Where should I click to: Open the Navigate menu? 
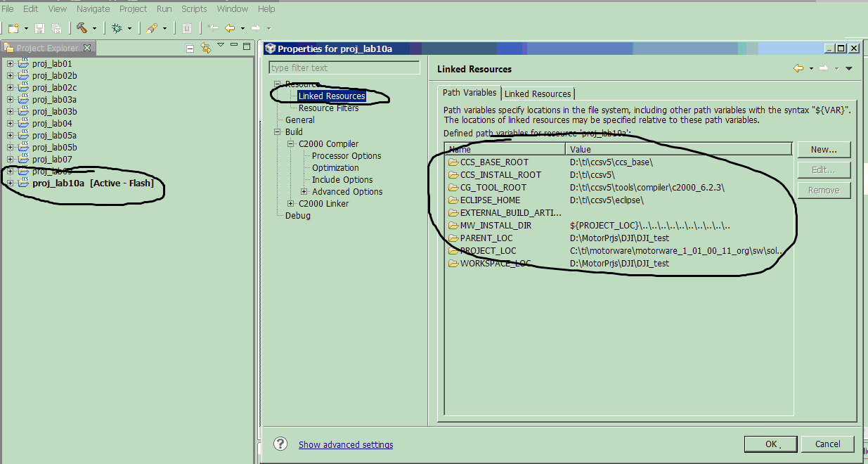click(x=93, y=8)
